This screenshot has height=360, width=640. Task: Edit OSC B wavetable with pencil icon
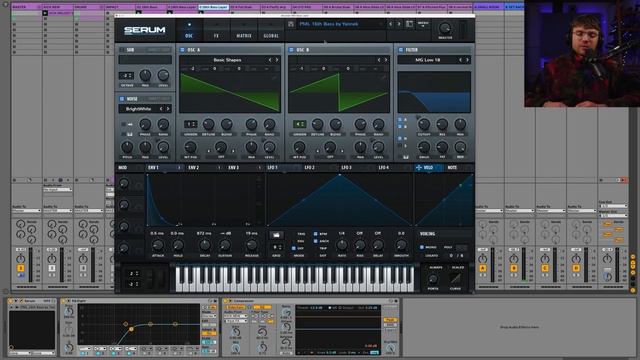pyautogui.click(x=384, y=77)
